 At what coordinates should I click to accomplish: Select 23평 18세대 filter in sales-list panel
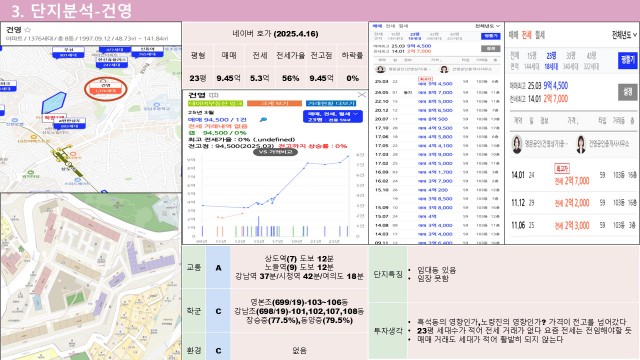tap(415, 36)
